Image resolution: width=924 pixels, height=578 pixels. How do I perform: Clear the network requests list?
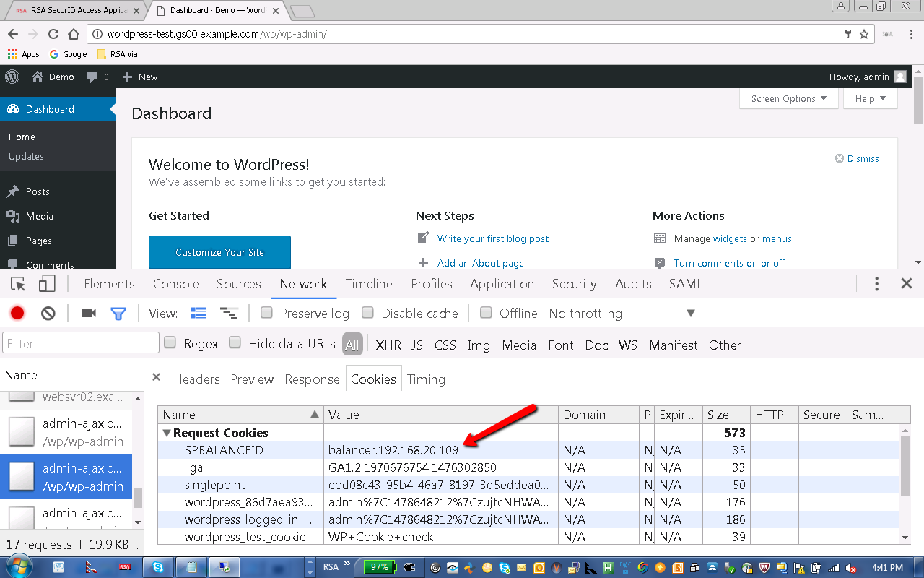point(48,313)
